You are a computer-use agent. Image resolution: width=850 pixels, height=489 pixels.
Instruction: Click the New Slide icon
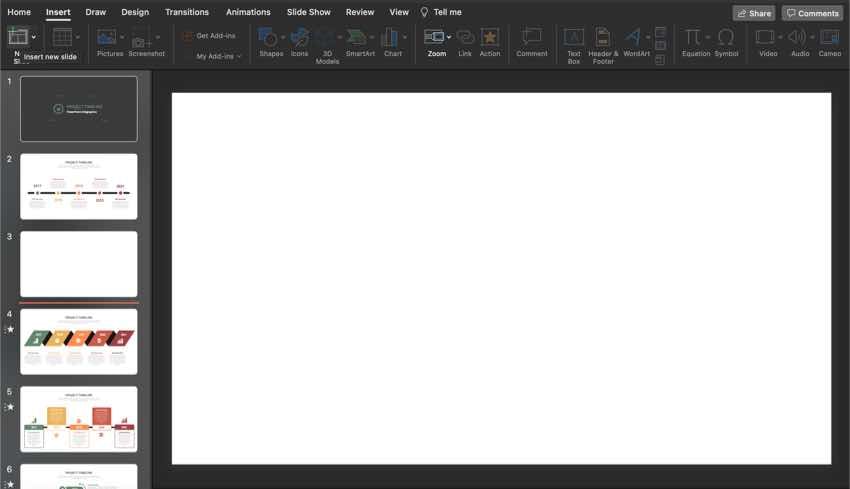17,37
